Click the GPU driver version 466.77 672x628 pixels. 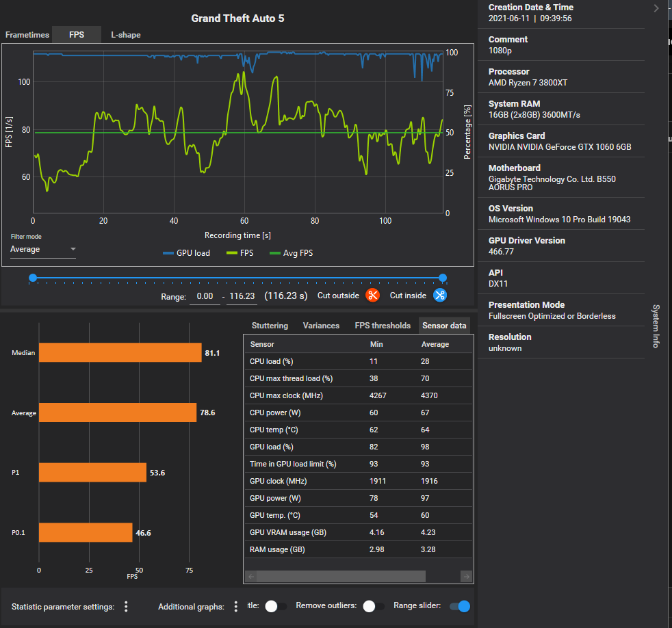[x=501, y=252]
